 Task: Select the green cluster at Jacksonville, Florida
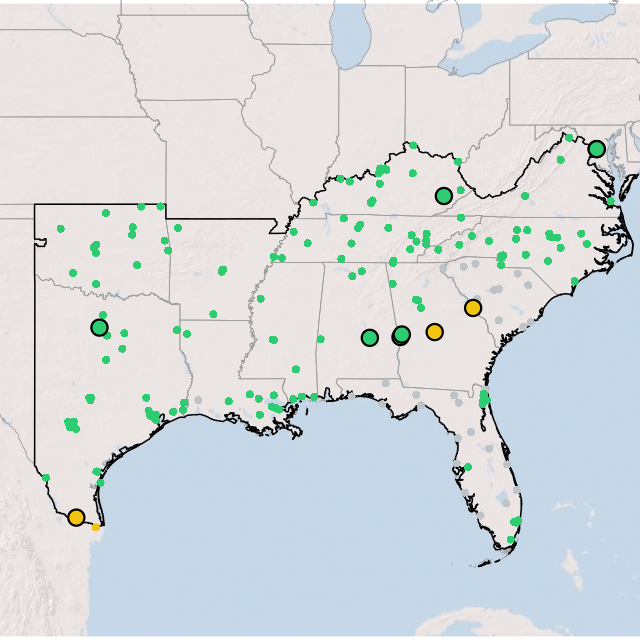pyautogui.click(x=484, y=398)
